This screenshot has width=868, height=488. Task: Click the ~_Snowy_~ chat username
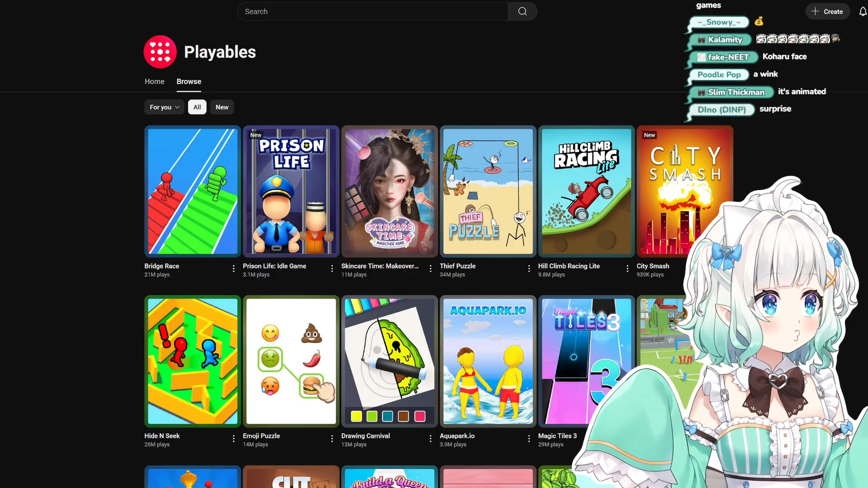(x=719, y=22)
